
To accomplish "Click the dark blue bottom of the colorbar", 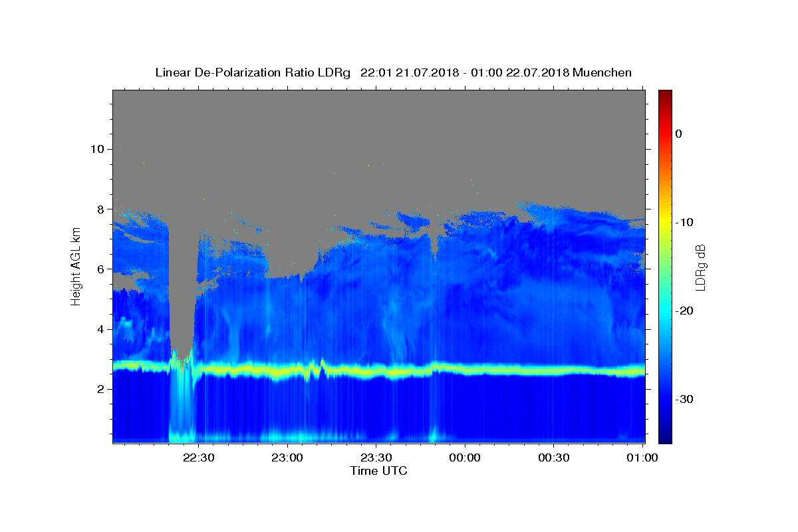I will [x=665, y=432].
